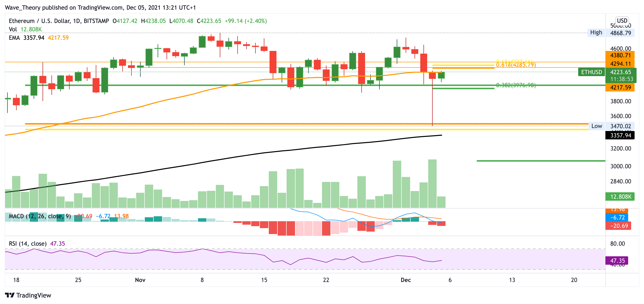
Task: Click the 0.382(3976.98) green Fibonacci label
Action: pyautogui.click(x=516, y=85)
